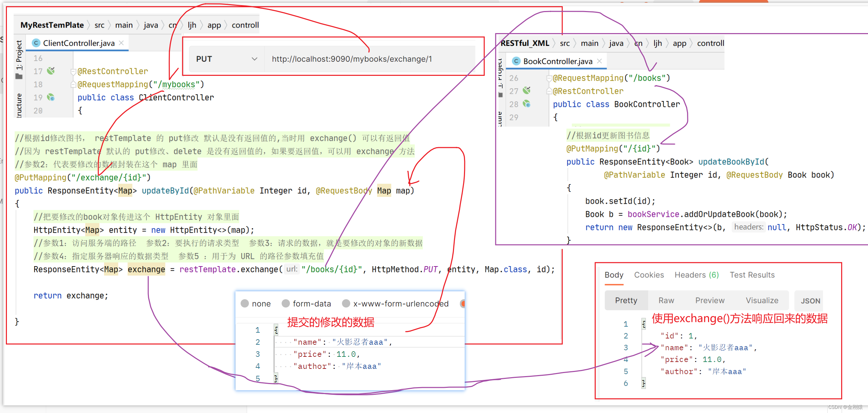Click main breadcrumb in RESTful_XML path

pyautogui.click(x=589, y=43)
